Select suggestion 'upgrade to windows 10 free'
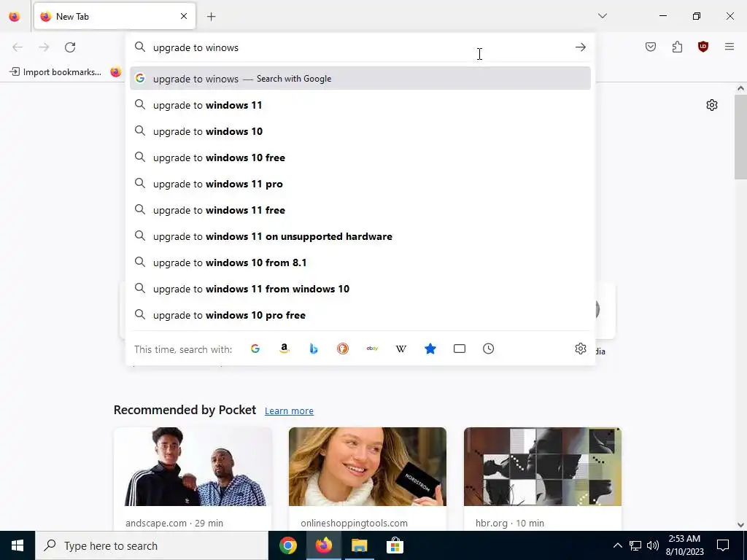 tap(360, 157)
